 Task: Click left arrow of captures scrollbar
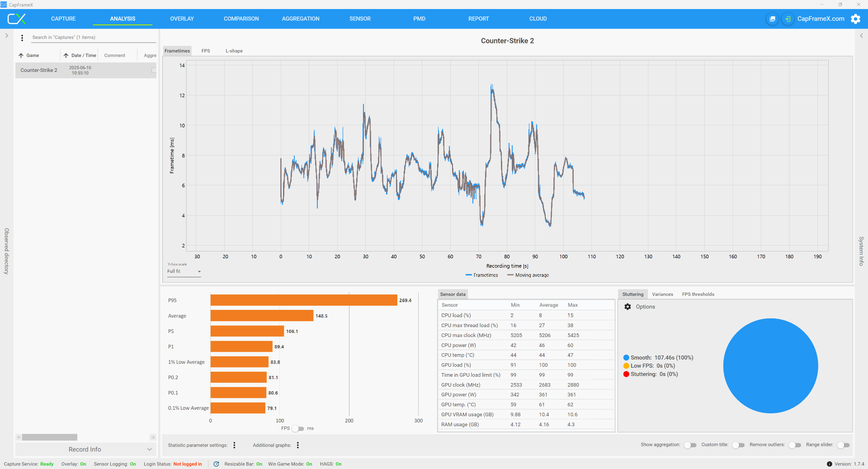(x=19, y=437)
